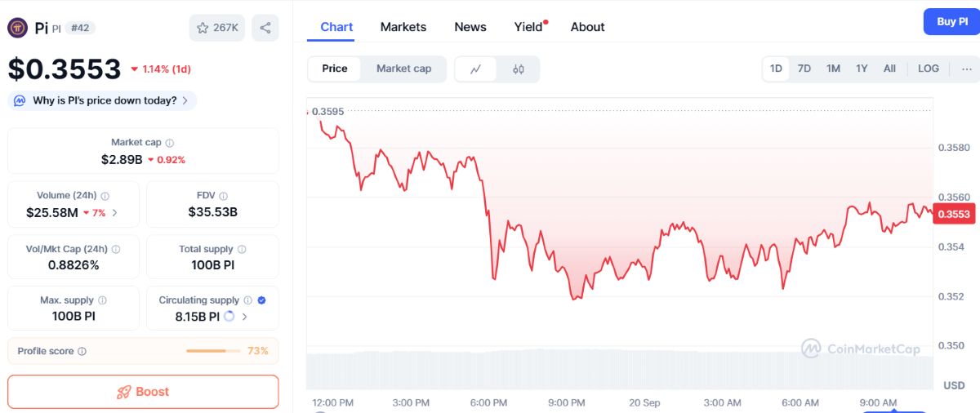Expand Circulating supply details chevron

[244, 317]
